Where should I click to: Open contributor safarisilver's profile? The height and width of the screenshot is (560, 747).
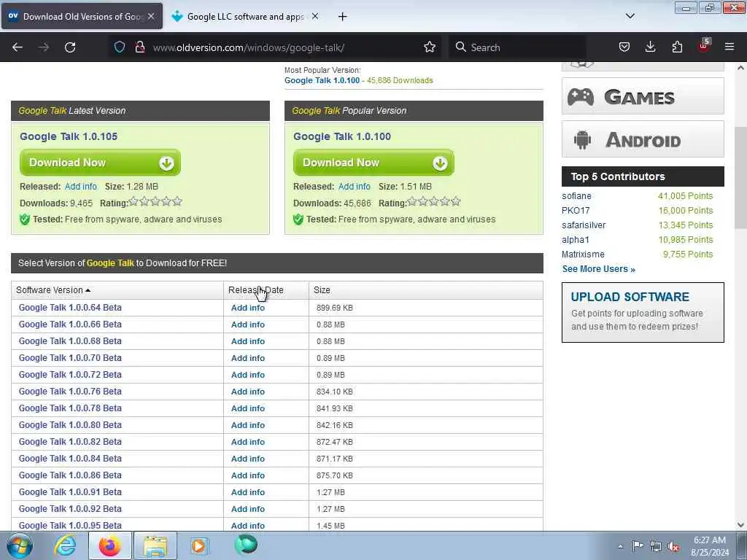[584, 225]
